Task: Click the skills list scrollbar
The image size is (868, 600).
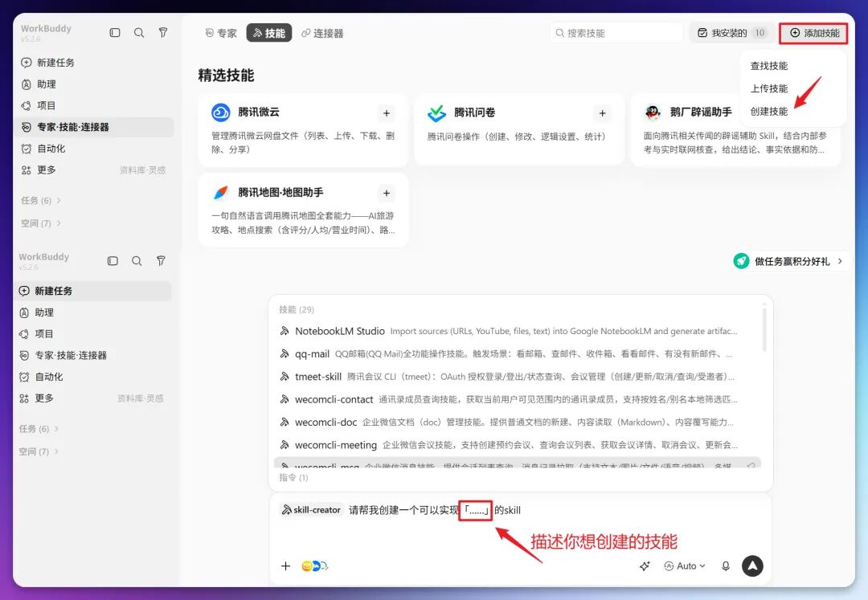Action: pos(765,329)
